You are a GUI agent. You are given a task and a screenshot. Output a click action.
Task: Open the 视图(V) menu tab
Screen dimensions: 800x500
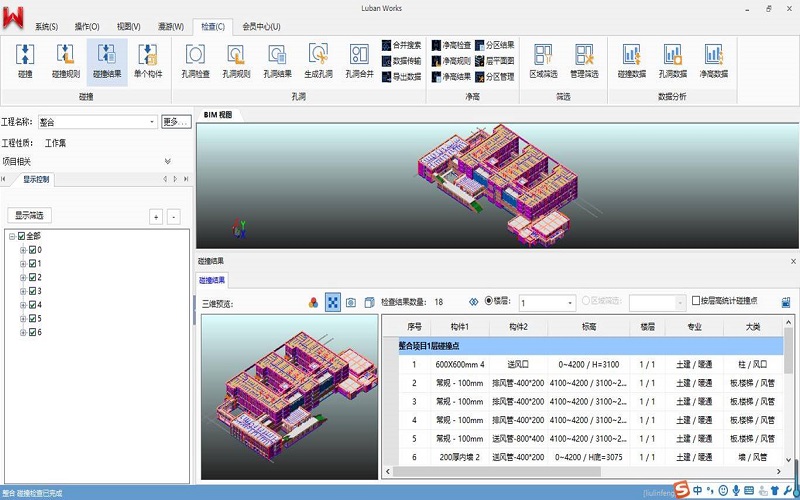click(x=129, y=27)
